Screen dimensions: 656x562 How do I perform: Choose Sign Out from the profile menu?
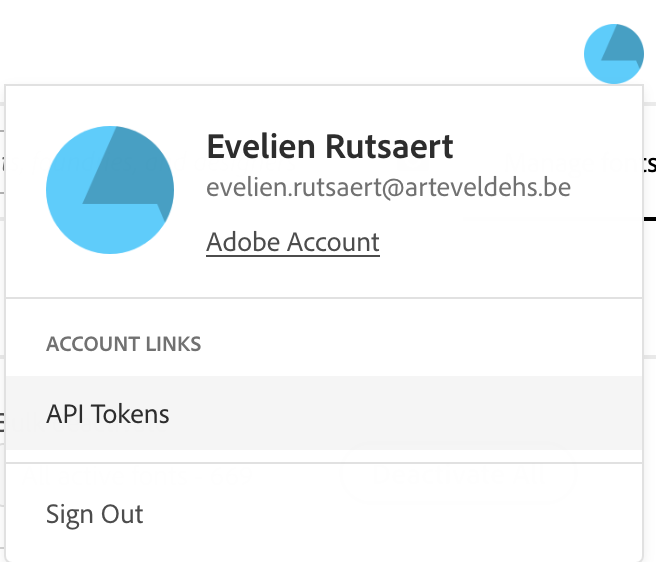point(95,515)
